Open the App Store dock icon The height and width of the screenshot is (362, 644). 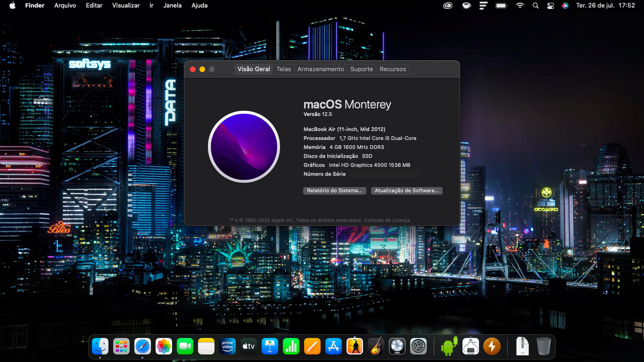coord(333,346)
